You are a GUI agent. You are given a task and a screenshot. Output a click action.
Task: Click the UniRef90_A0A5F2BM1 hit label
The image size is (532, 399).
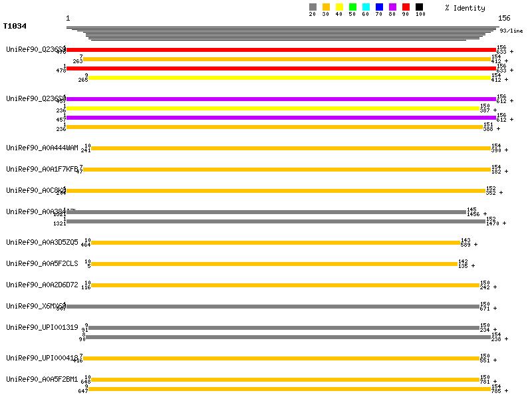42,379
